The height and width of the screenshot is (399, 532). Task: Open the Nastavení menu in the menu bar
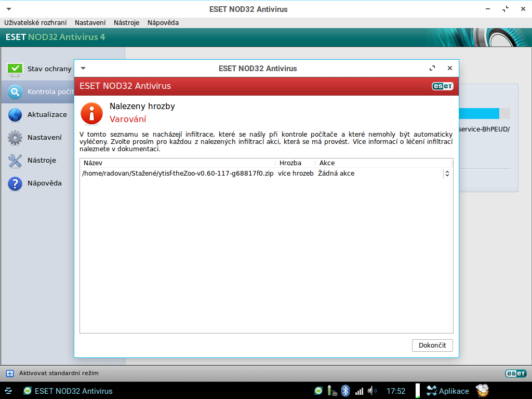point(90,23)
